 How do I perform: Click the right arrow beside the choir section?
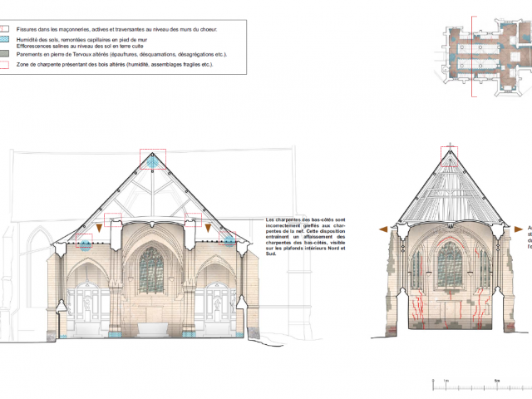click(x=520, y=228)
